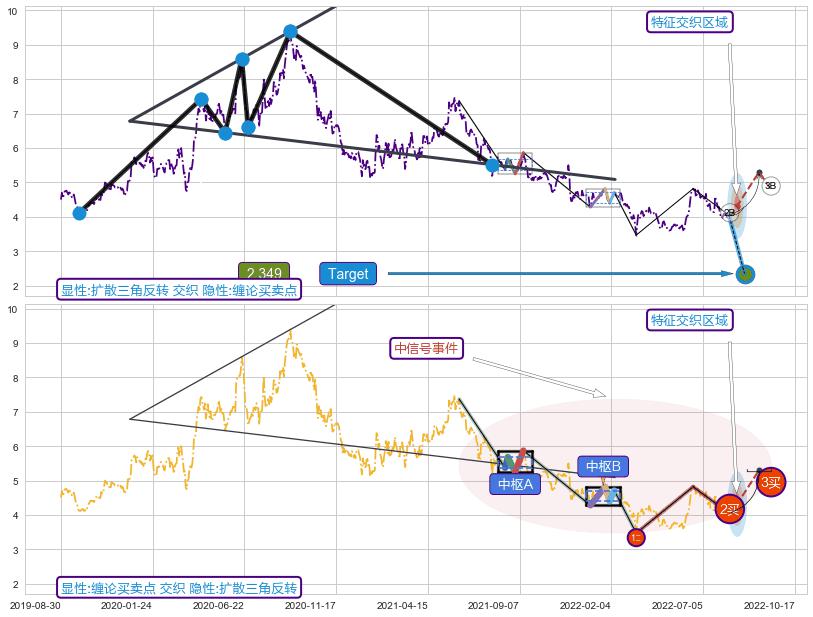Click the green-blue target point marker
Viewport: 813px width, 617px height.
(x=745, y=274)
